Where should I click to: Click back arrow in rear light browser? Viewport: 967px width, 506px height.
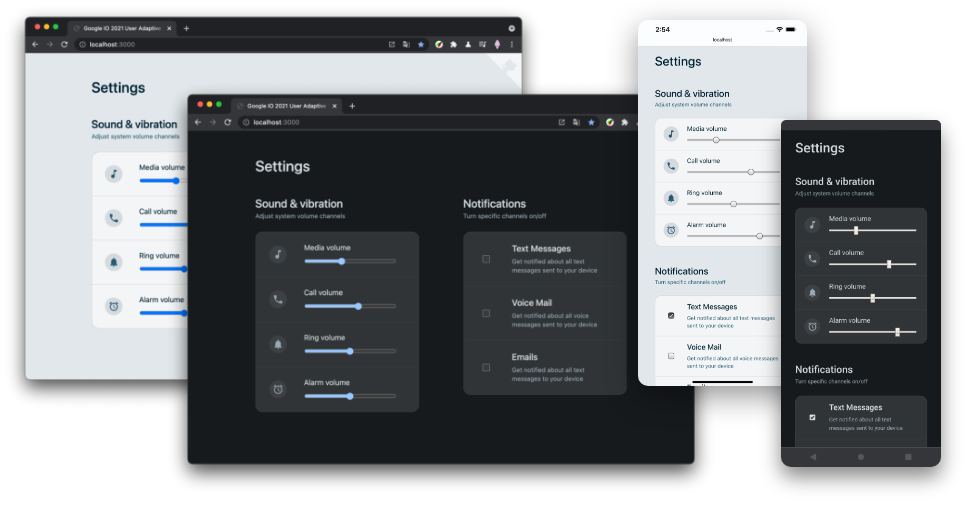[35, 44]
